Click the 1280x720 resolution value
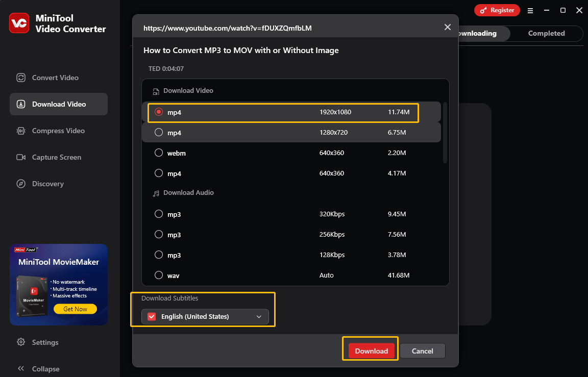This screenshot has width=588, height=377. tap(333, 132)
